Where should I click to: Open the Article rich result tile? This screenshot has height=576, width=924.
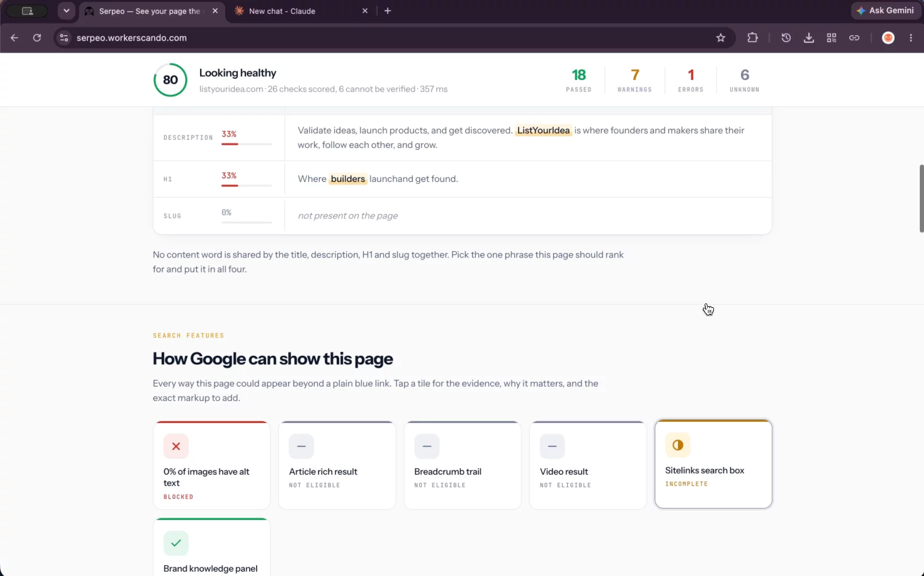tap(337, 465)
